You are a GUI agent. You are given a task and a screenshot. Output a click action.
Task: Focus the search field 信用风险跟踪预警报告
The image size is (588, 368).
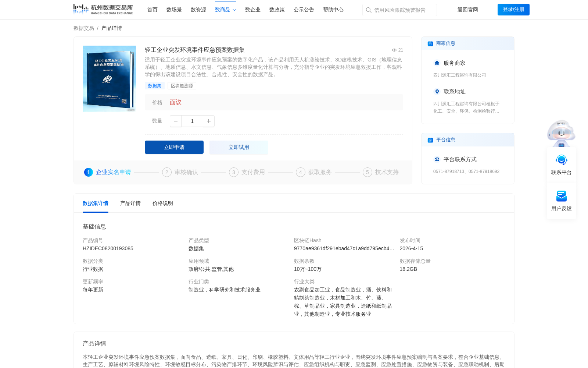pos(399,10)
